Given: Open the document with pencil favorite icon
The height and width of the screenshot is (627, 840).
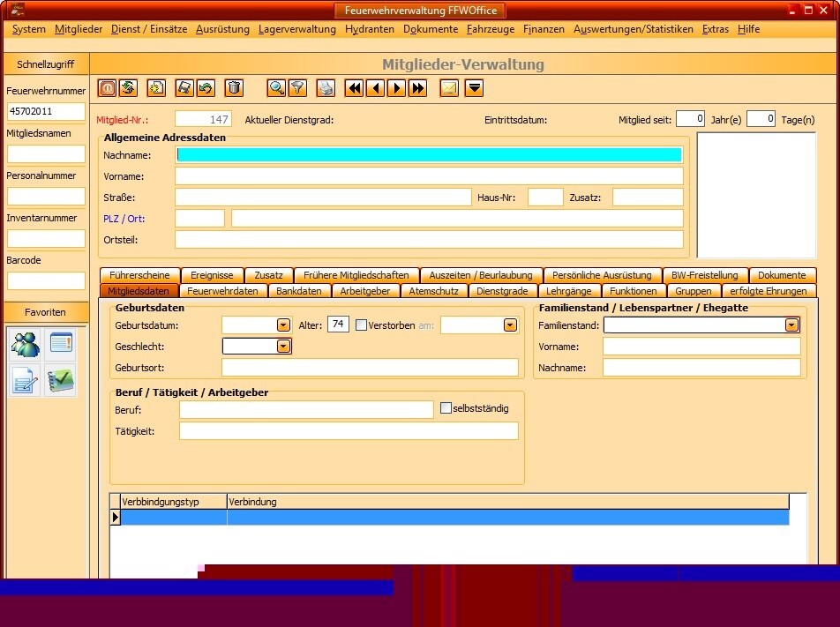Looking at the screenshot, I should click(26, 381).
